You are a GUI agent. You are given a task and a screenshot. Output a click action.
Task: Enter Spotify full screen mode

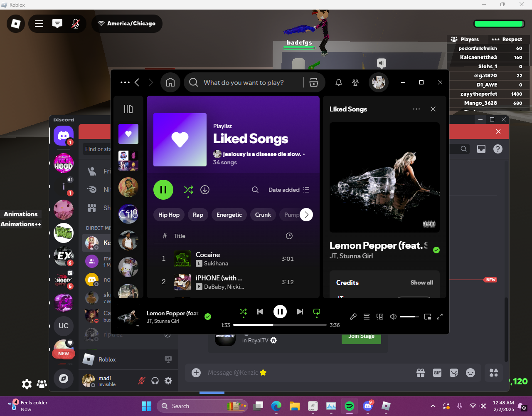(x=440, y=317)
